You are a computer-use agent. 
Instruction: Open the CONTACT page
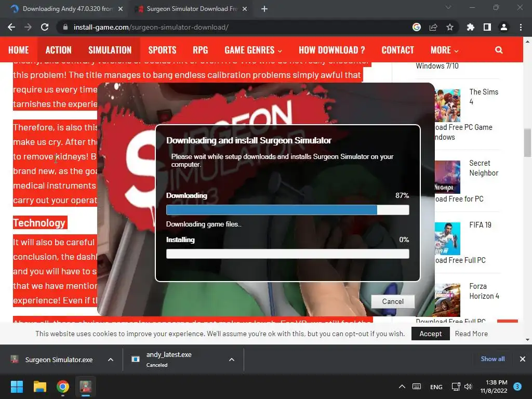pyautogui.click(x=397, y=50)
